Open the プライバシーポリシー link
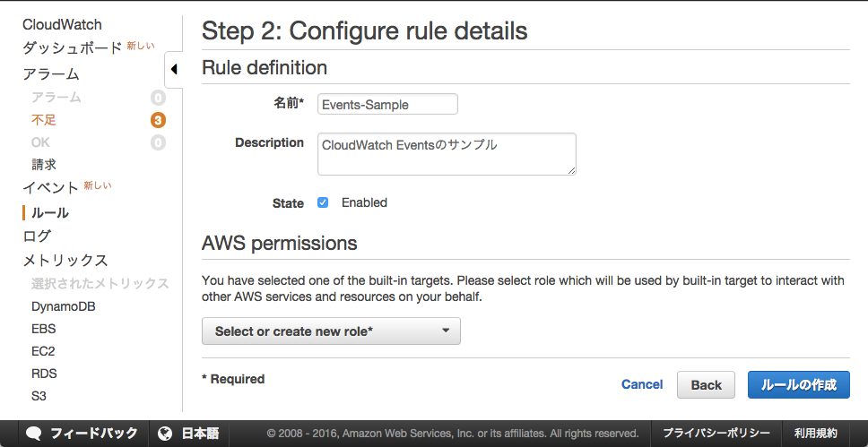 (x=716, y=434)
